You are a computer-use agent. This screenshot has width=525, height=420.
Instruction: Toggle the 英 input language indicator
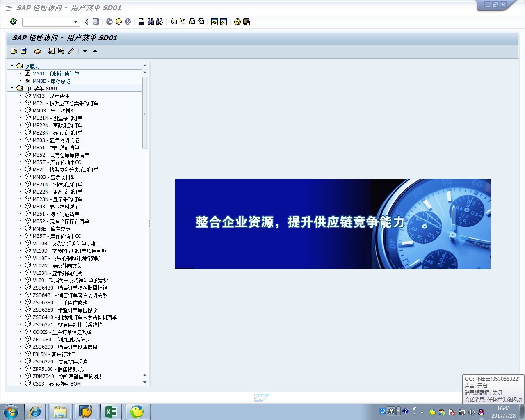click(392, 411)
